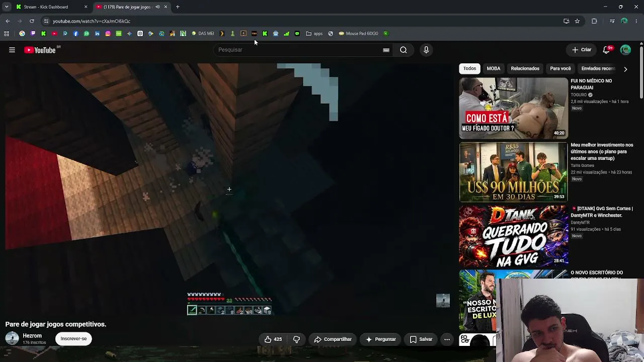Open the Facebook bookmark icon
The height and width of the screenshot is (362, 644).
76,34
